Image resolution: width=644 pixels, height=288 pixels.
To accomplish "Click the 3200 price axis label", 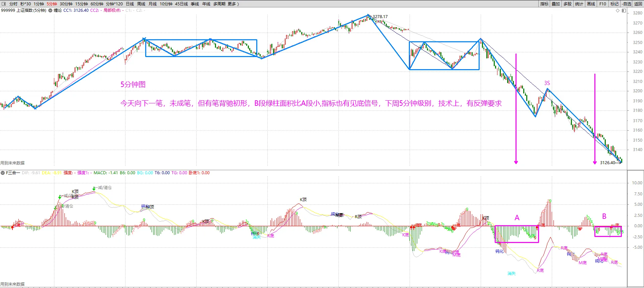I will (x=638, y=91).
